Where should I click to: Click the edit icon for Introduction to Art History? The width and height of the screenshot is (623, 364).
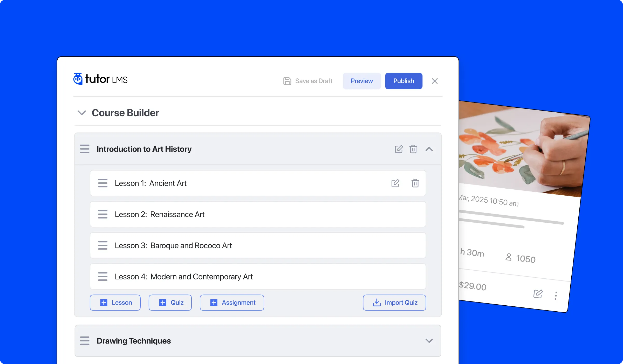pos(399,149)
